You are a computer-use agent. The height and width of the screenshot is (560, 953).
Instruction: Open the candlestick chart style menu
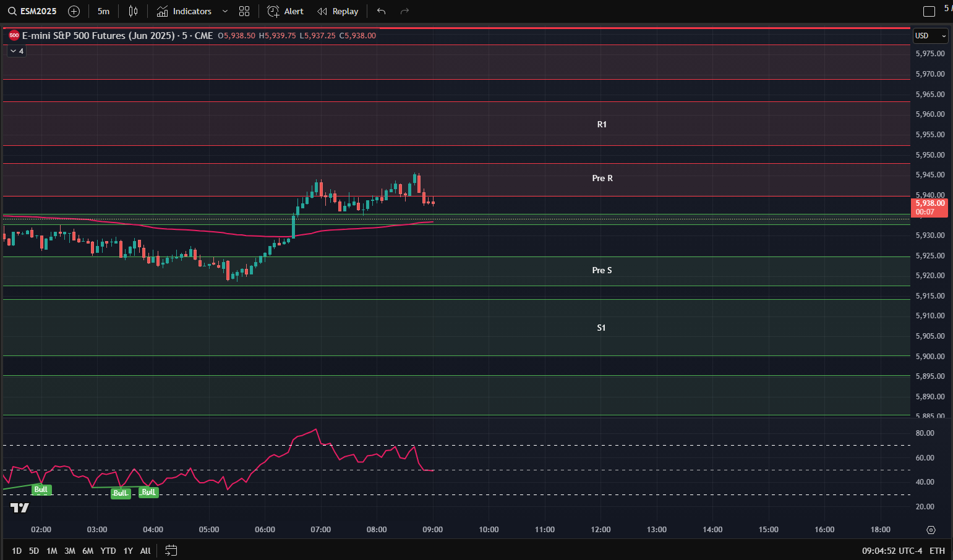133,11
